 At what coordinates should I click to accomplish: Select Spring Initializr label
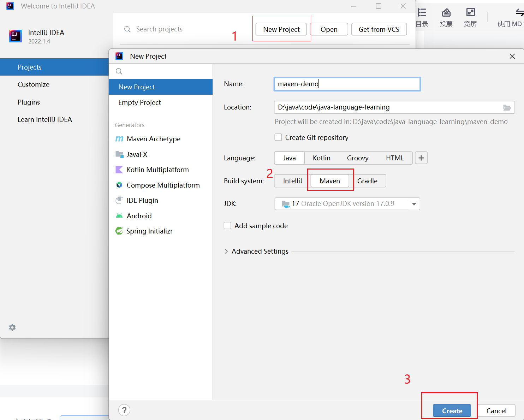[x=149, y=231]
